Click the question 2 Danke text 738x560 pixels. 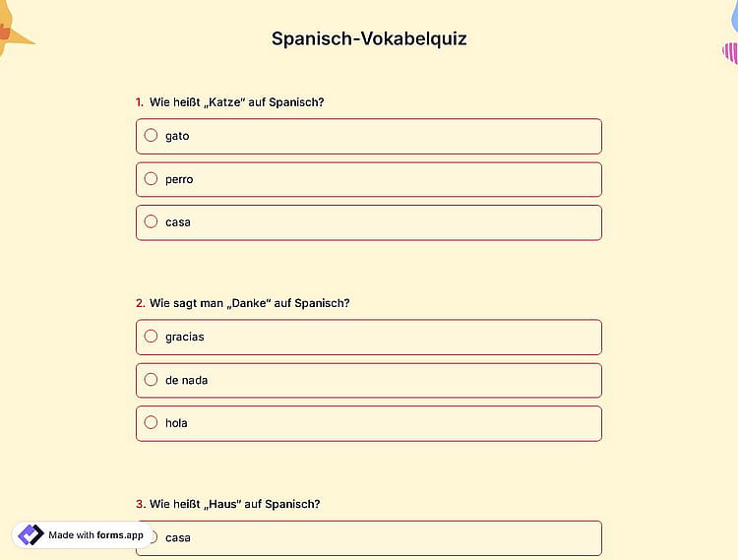coord(250,303)
